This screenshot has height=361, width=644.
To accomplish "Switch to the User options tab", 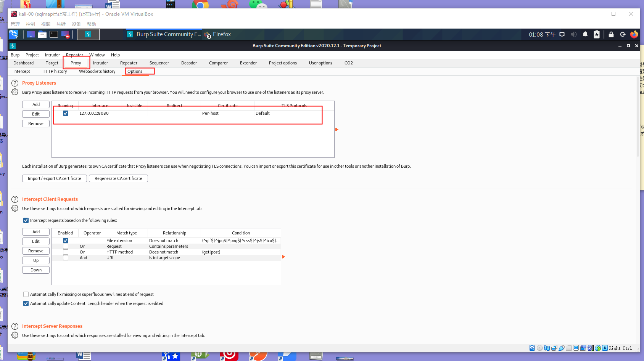I will [320, 63].
